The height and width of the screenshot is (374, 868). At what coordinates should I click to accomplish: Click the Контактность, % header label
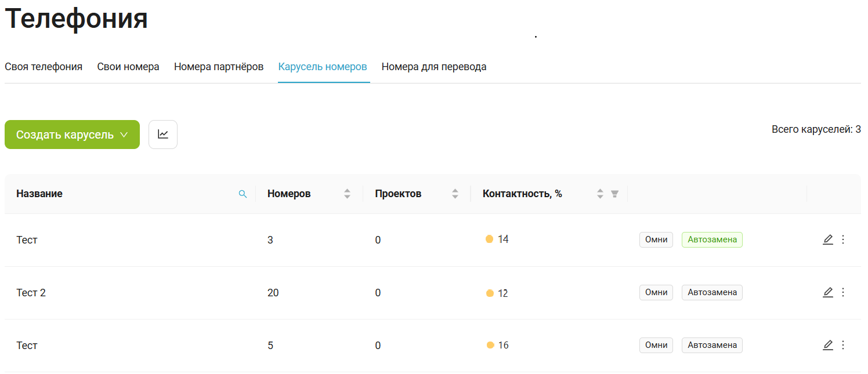click(522, 194)
